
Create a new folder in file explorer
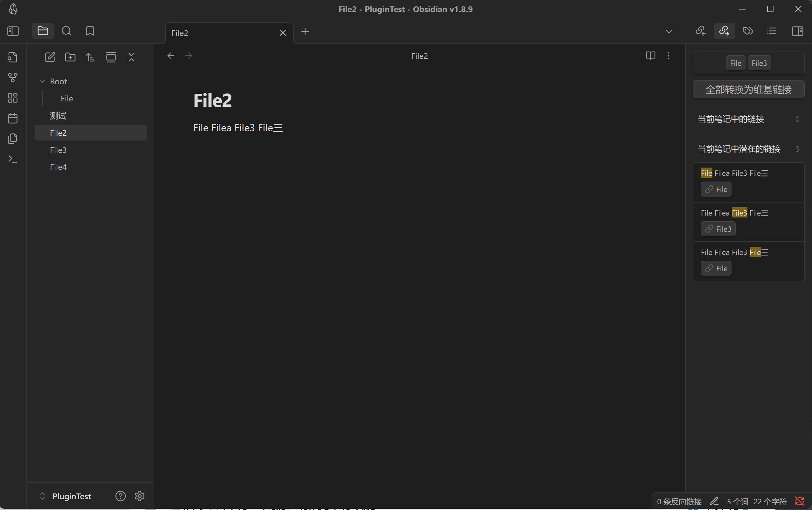(70, 57)
